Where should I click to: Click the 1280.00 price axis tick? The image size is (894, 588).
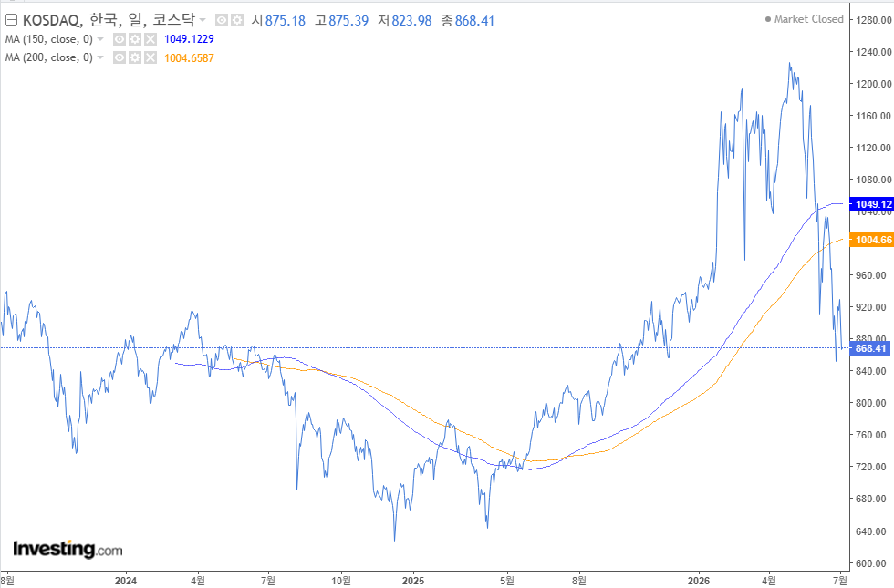click(874, 20)
